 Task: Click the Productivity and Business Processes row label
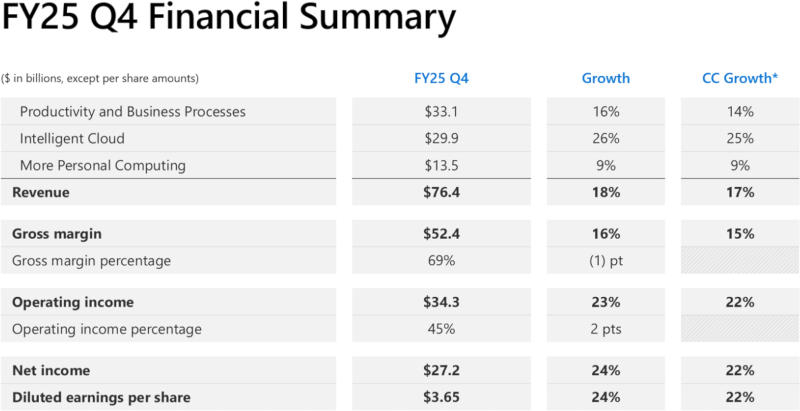coord(132,111)
